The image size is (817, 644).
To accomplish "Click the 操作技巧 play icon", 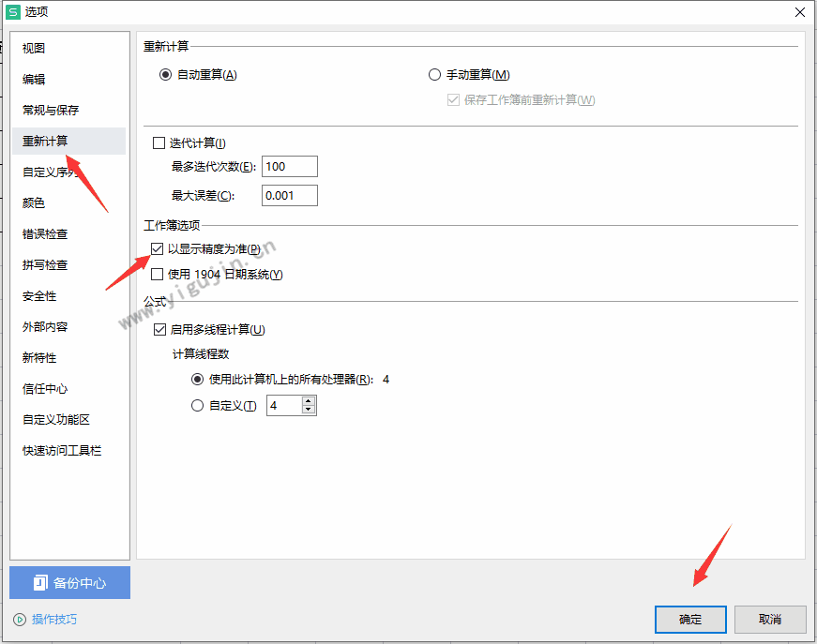I will 20,620.
